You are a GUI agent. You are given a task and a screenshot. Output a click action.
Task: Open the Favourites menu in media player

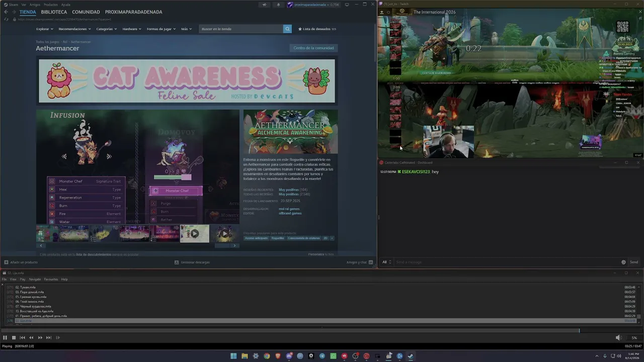click(x=51, y=279)
